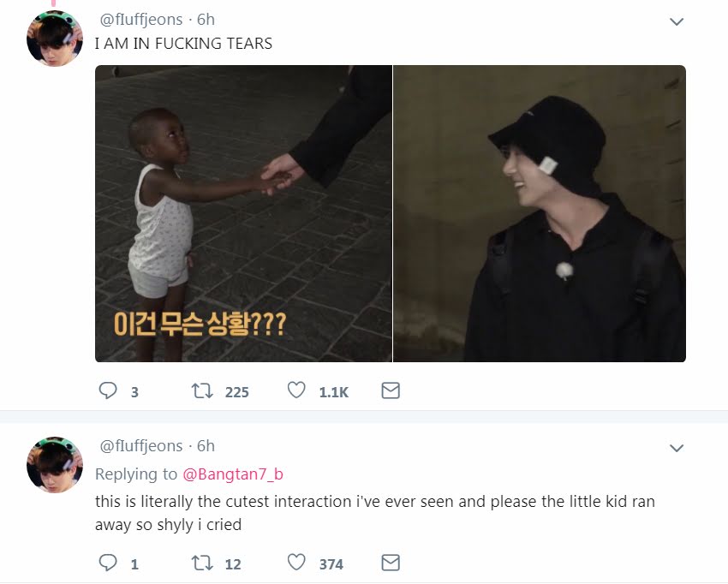Open the 'cutest interaction' tweet text
Viewport: 728px width, 584px height.
coord(375,513)
